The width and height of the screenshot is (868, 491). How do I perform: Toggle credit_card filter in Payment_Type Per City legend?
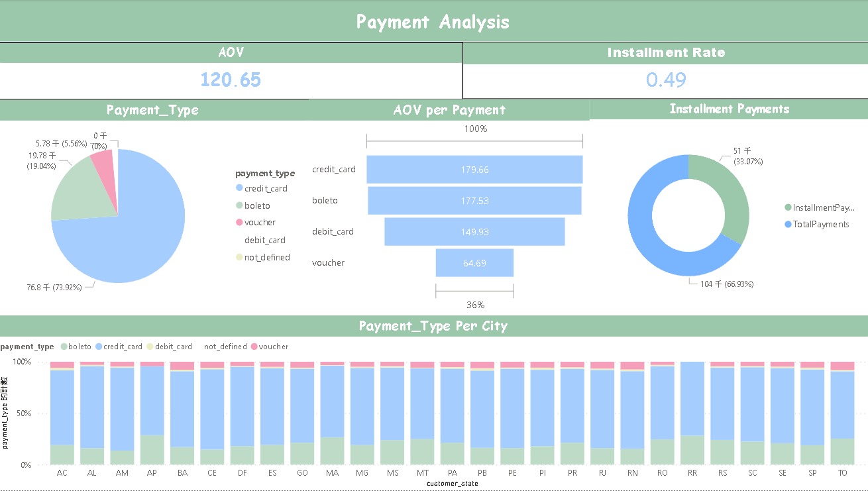[99, 346]
